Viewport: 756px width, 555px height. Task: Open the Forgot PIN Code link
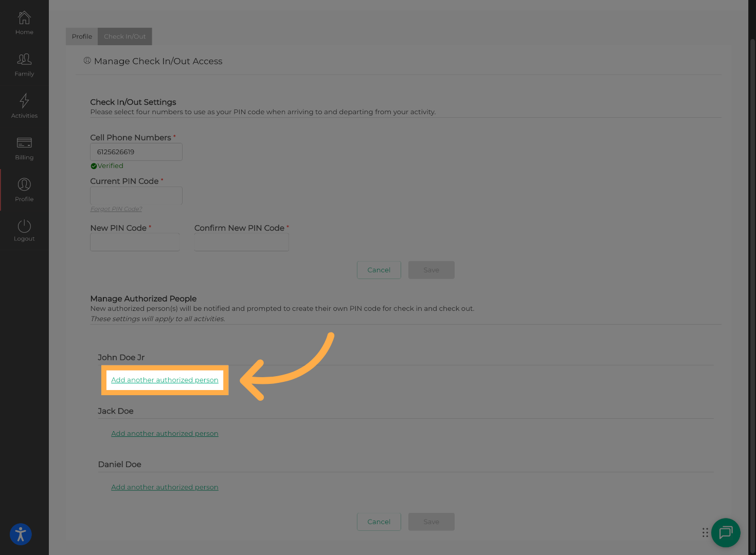click(x=116, y=209)
